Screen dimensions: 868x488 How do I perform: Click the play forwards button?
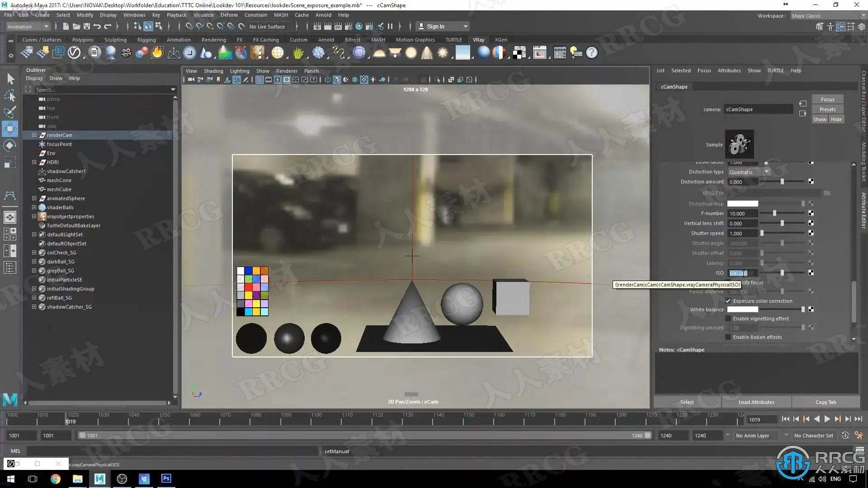[827, 419]
